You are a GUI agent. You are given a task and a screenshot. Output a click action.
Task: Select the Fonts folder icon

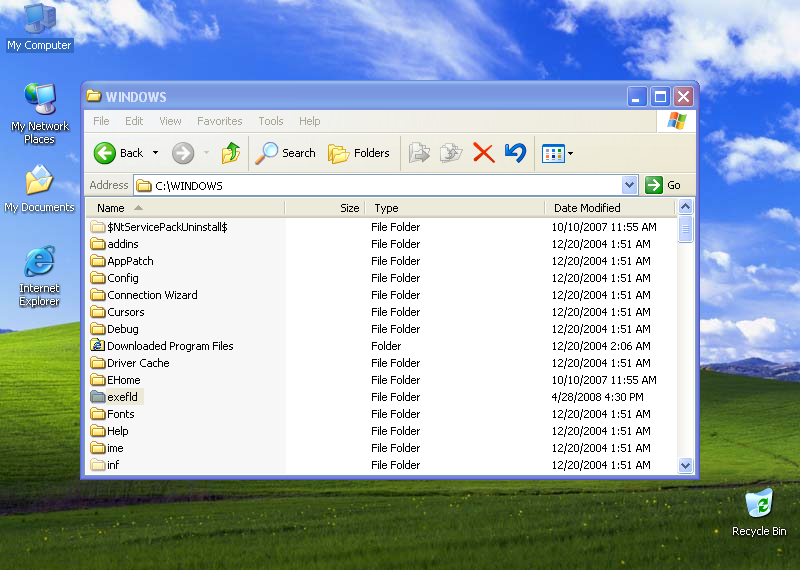click(97, 413)
